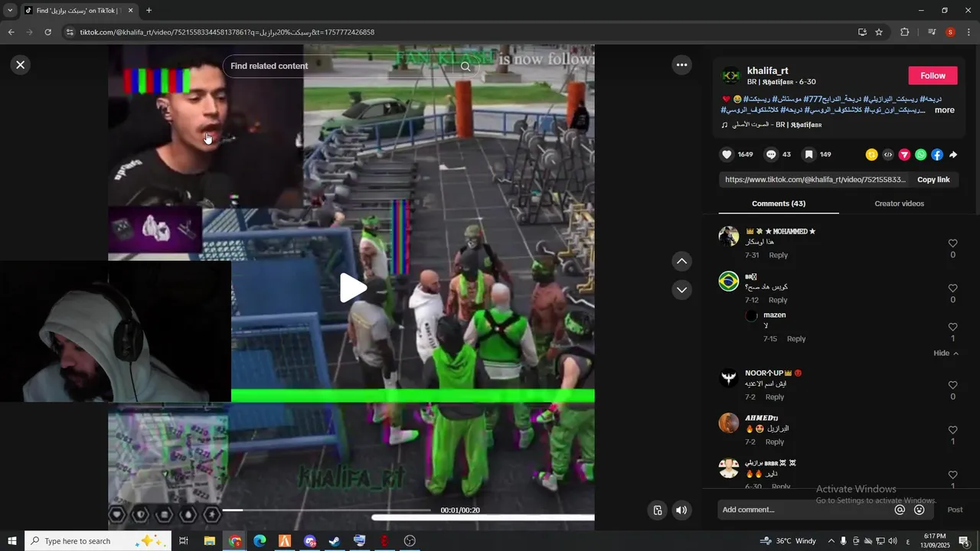Open the Windows Start menu
The image size is (980, 551).
(x=12, y=541)
